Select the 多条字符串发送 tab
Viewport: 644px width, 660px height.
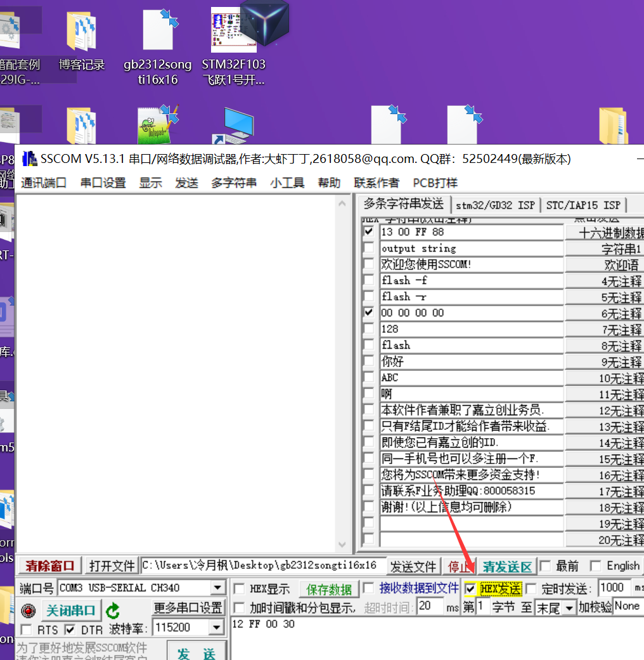pos(404,204)
